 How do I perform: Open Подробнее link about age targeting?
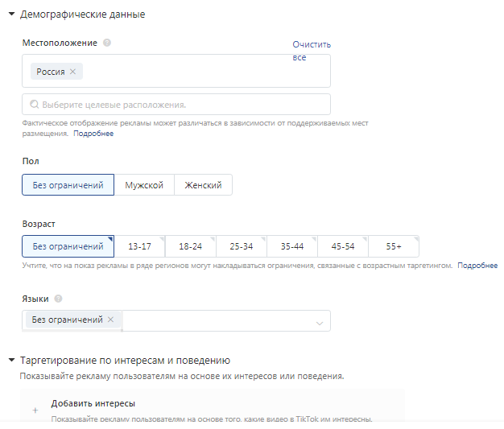[x=477, y=266]
